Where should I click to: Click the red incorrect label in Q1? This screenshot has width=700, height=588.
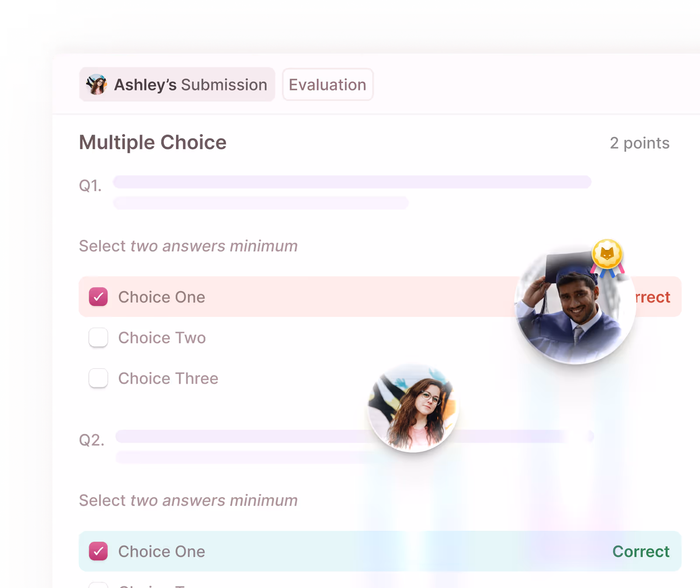coord(652,297)
